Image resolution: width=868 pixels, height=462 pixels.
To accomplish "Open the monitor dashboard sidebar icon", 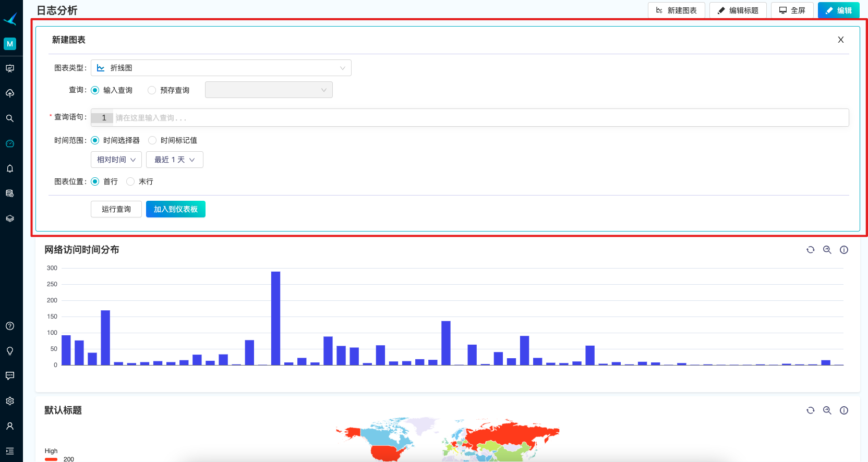I will tap(10, 68).
